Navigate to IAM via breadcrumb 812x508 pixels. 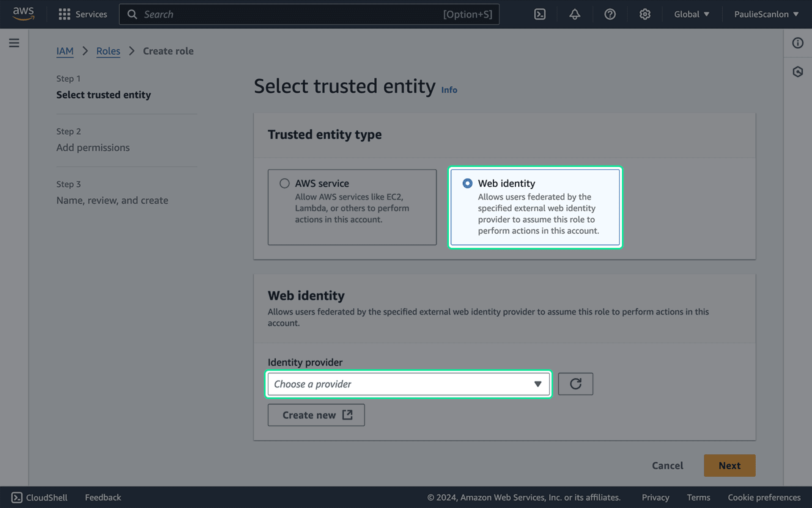click(65, 51)
